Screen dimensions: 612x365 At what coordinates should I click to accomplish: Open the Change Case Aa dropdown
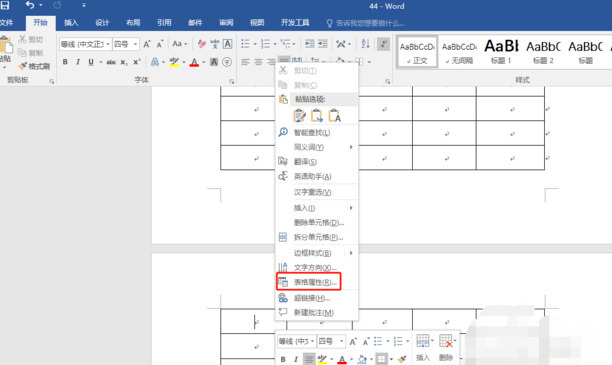tap(180, 44)
